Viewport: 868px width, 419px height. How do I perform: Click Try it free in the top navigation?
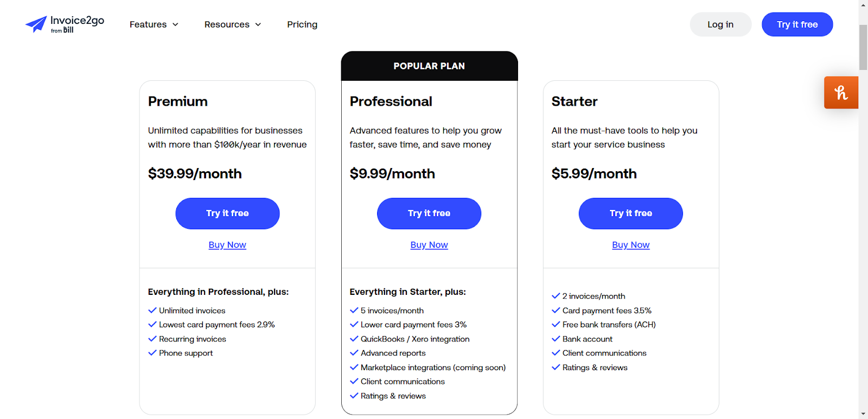(796, 24)
